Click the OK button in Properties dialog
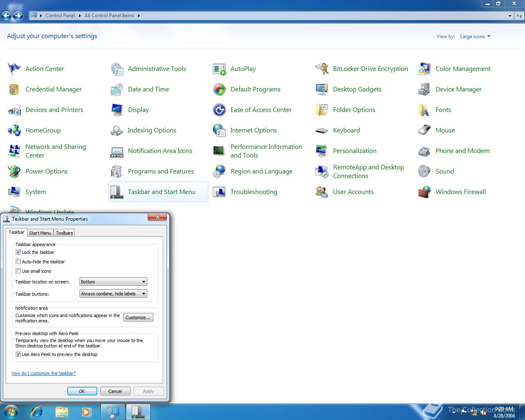This screenshot has height=420, width=525. (x=82, y=391)
